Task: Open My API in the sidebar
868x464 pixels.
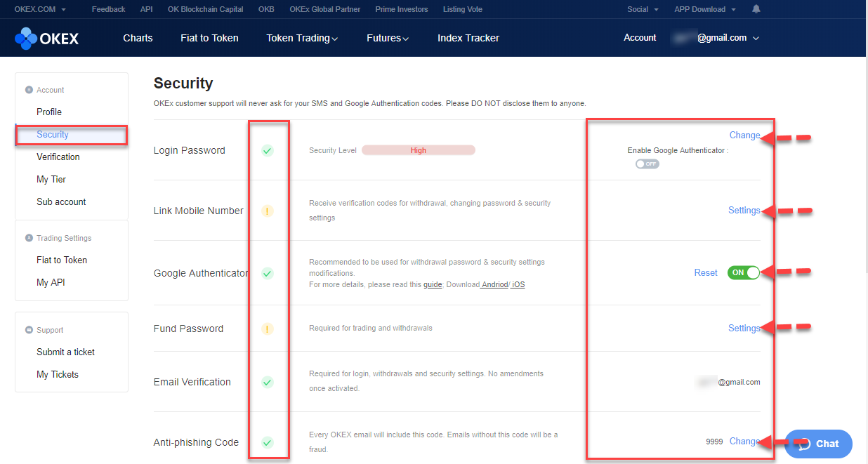Action: 51,282
